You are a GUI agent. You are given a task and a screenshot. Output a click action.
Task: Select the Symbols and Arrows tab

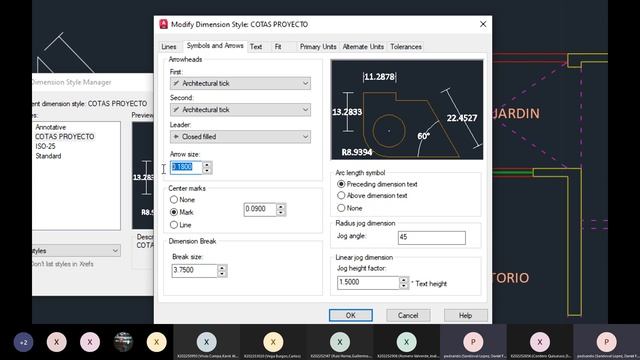(x=215, y=46)
